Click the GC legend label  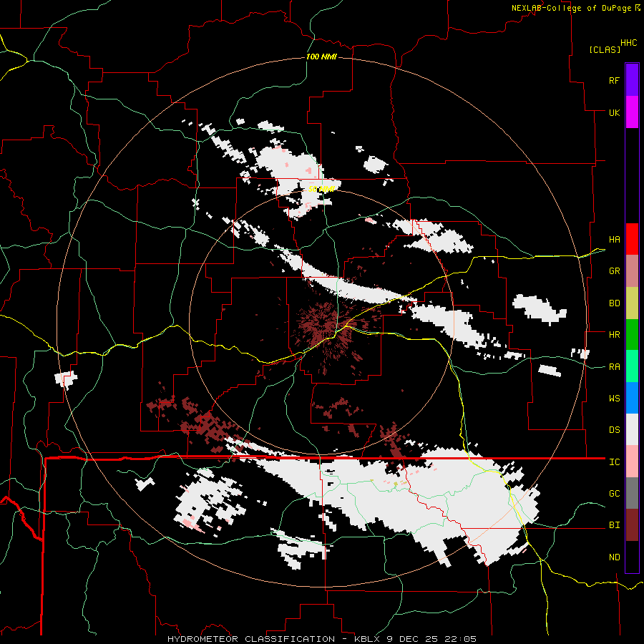point(614,494)
